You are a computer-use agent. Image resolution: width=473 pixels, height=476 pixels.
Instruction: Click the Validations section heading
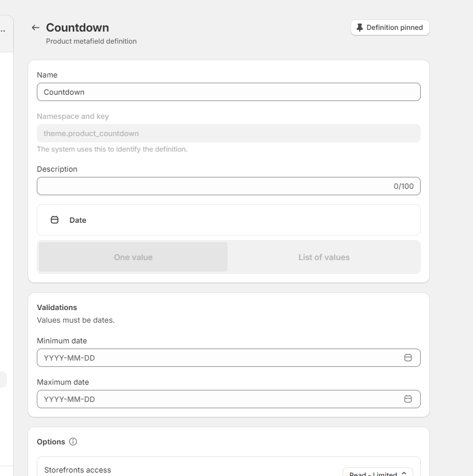click(x=57, y=307)
